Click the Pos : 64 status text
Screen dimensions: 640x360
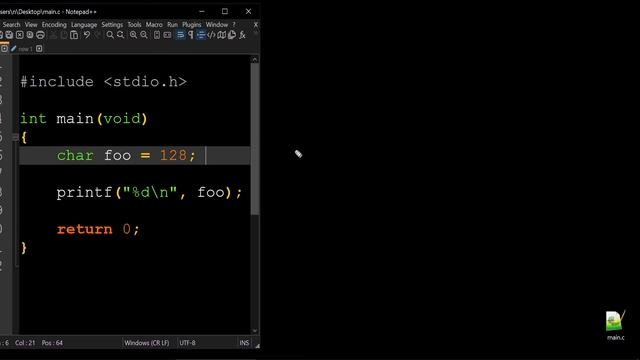point(52,343)
